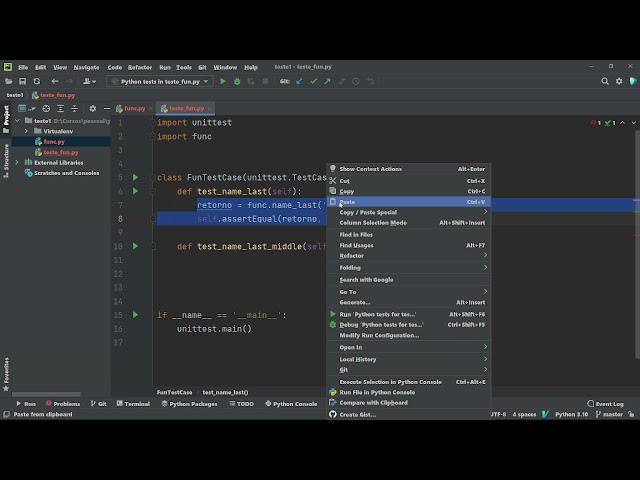Toggle the Structure tool window sidebar tab

pos(6,160)
